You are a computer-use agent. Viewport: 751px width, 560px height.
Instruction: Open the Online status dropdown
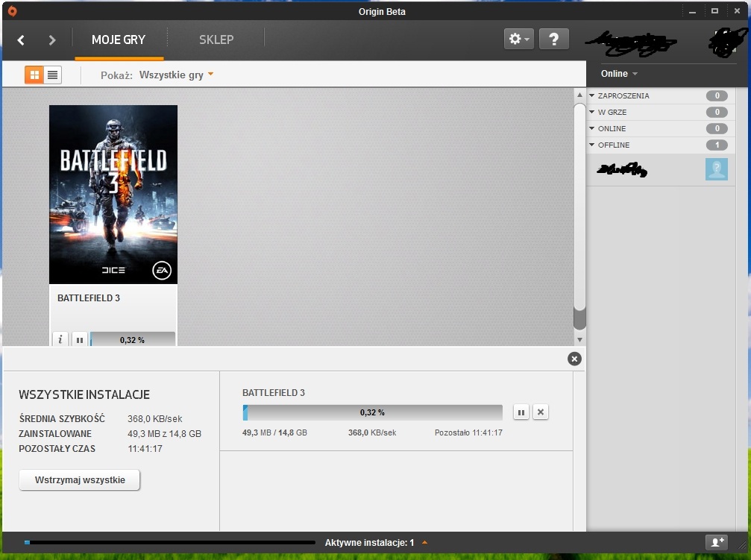point(619,74)
